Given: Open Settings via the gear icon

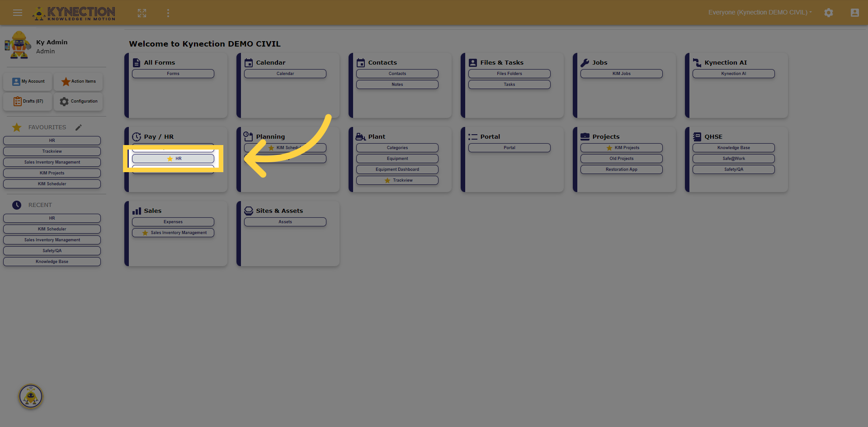Looking at the screenshot, I should [829, 12].
